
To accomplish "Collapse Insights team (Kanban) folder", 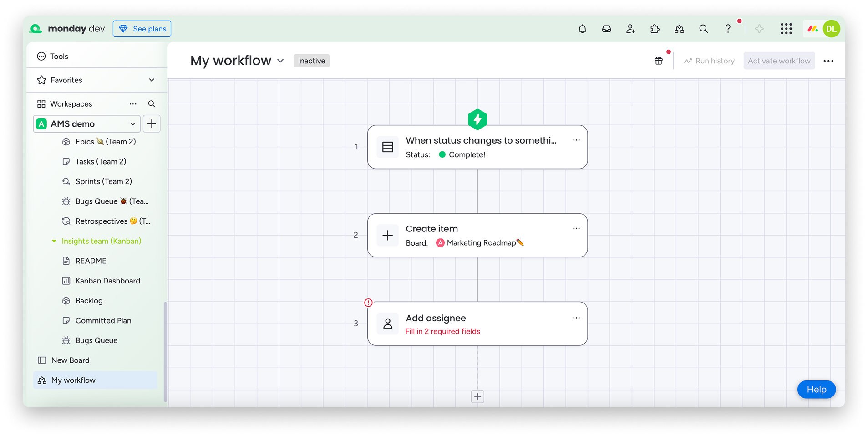I will [x=54, y=241].
